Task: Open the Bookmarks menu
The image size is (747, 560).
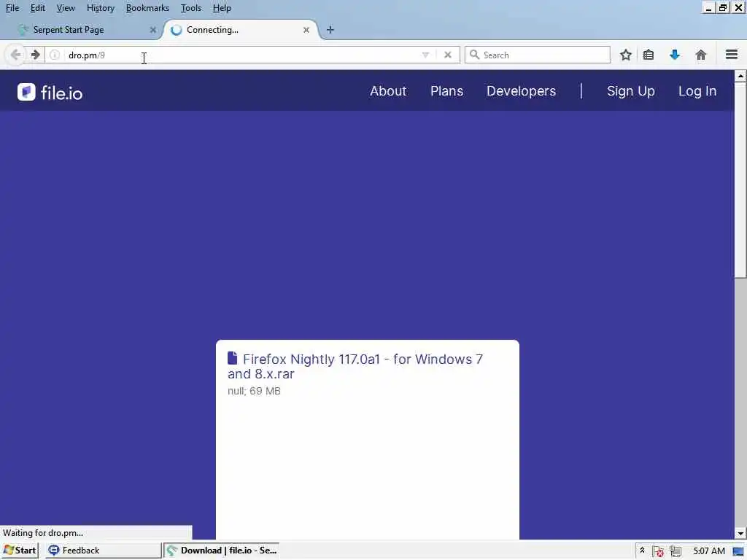Action: coord(147,8)
